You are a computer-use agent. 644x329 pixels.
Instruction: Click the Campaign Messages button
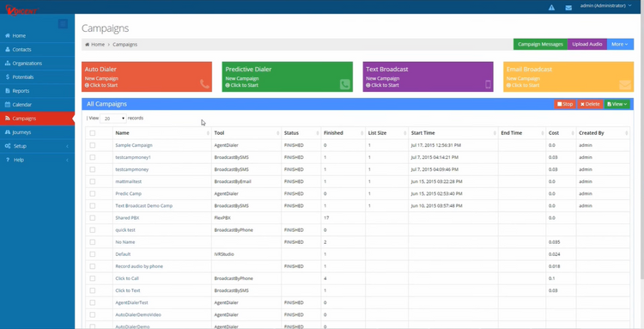tap(540, 45)
